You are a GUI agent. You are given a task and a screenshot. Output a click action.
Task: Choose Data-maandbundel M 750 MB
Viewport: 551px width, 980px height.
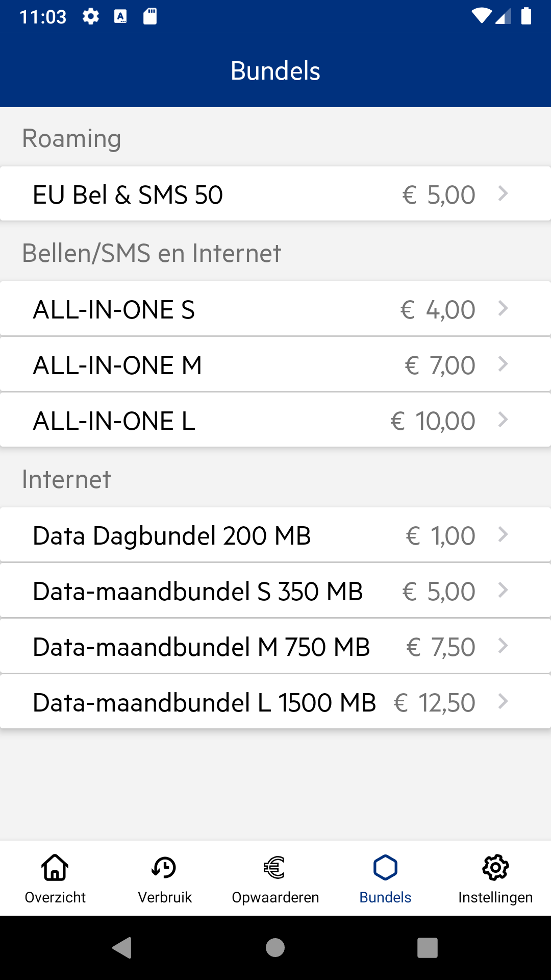[x=275, y=646]
